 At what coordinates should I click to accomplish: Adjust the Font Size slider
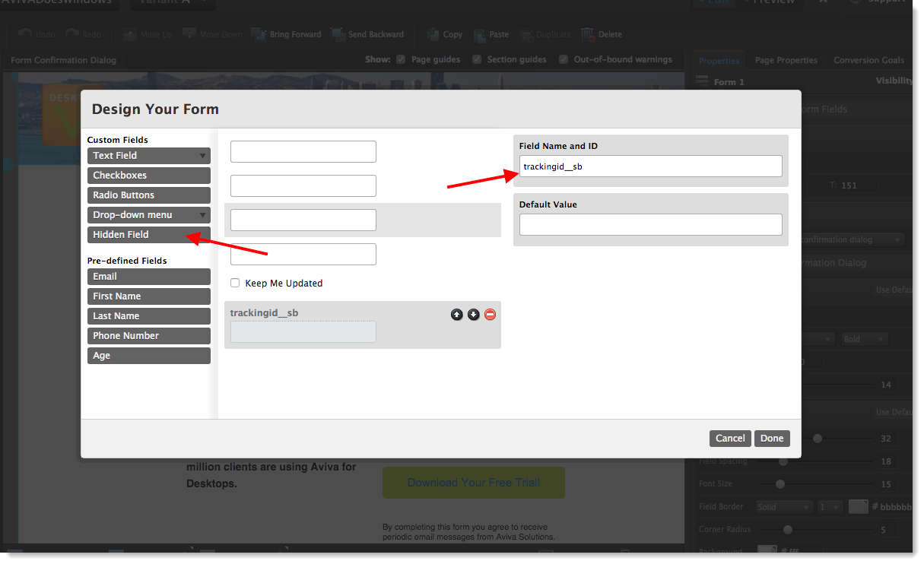coord(780,484)
